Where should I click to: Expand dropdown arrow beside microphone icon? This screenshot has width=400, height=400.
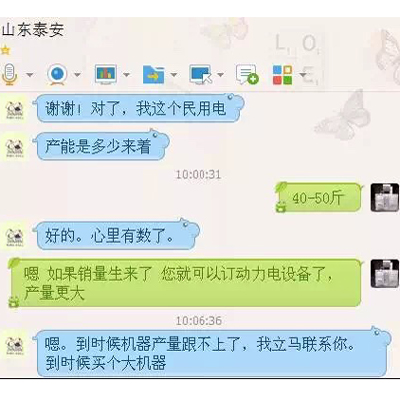[30, 74]
